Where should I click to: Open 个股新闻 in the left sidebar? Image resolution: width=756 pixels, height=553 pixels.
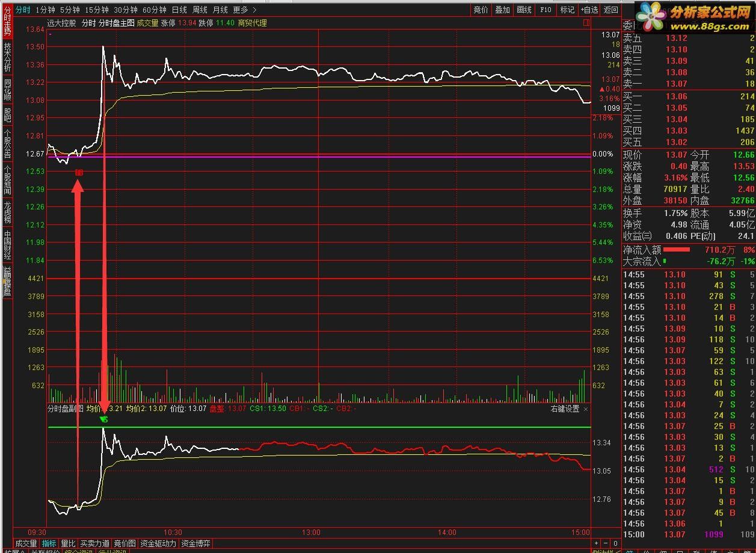pos(7,179)
